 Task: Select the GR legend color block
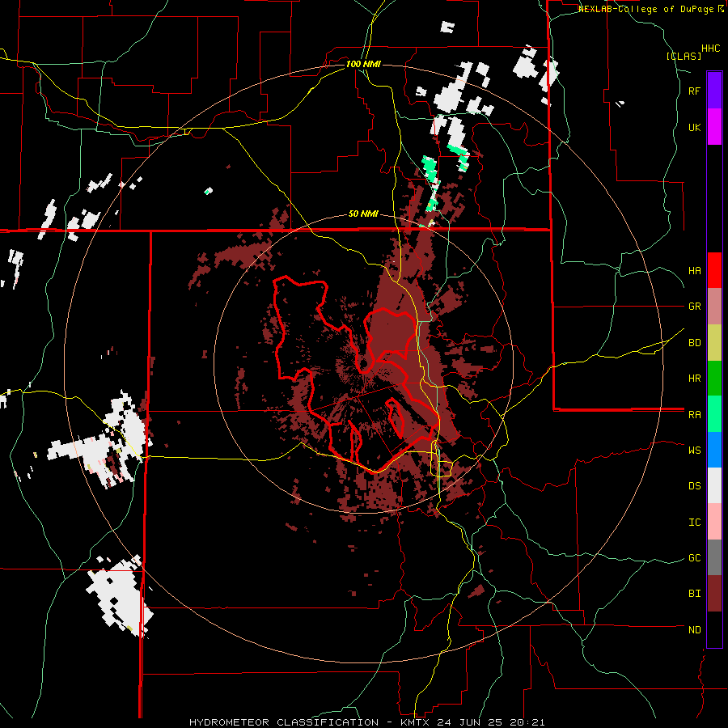click(x=714, y=306)
